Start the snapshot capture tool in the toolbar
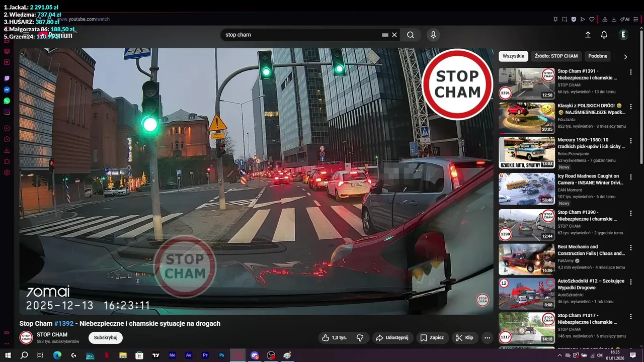The height and width of the screenshot is (362, 644). [x=565, y=20]
